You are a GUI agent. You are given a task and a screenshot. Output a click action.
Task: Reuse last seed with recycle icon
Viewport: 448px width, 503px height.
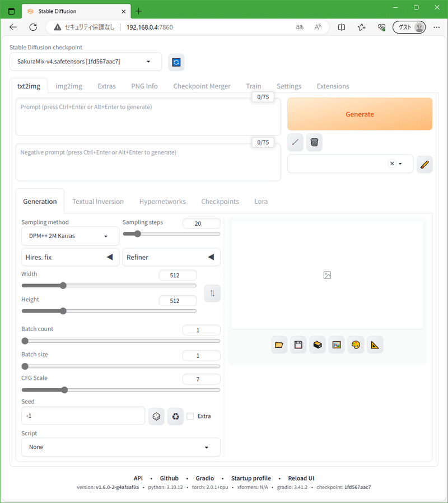point(175,416)
